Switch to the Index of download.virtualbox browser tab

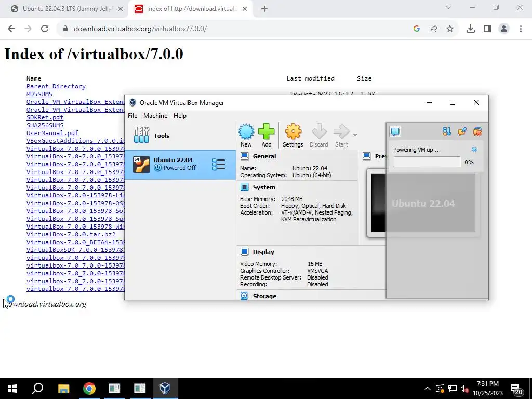click(x=191, y=9)
